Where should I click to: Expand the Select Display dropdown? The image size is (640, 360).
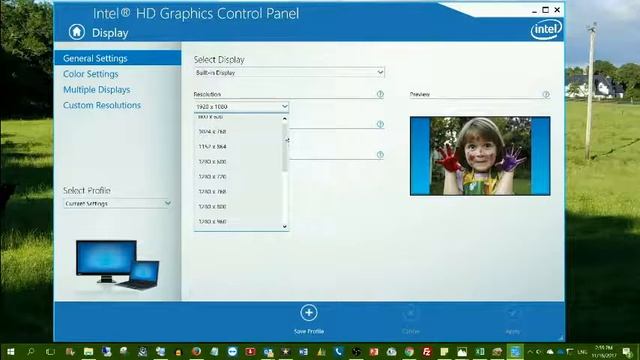(x=289, y=73)
